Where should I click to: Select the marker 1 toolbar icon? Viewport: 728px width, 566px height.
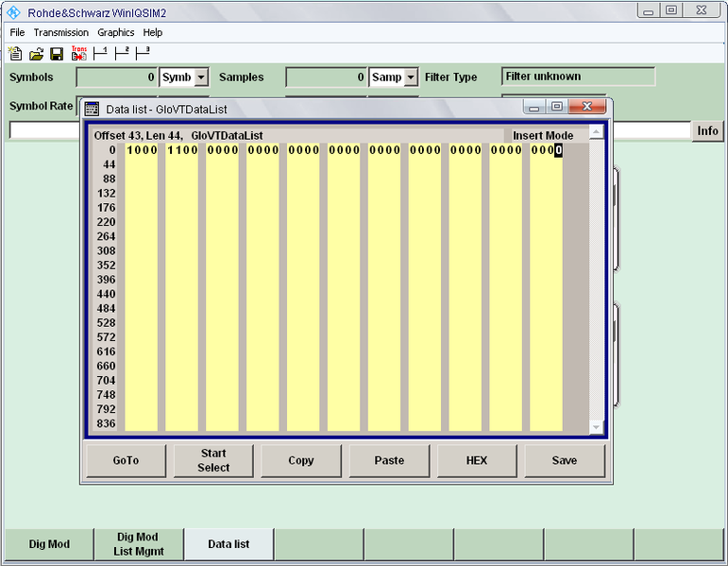pos(100,53)
